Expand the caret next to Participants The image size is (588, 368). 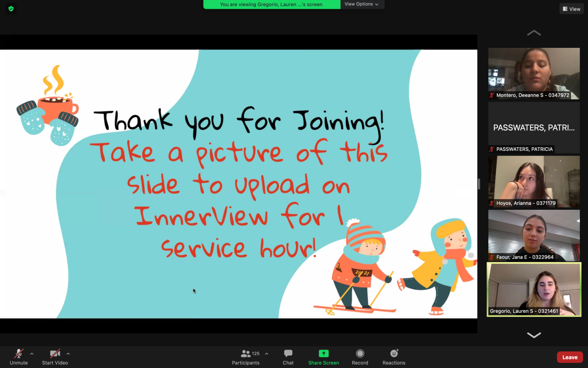pos(266,354)
